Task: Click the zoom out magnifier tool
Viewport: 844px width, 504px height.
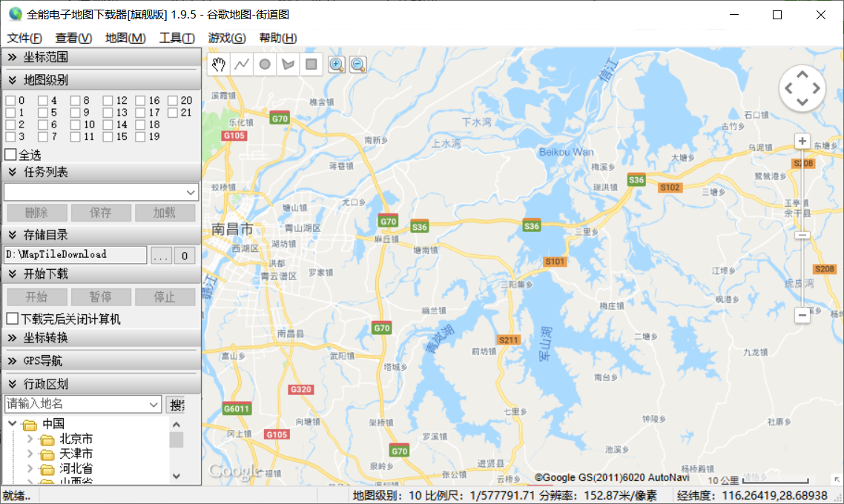Action: [x=358, y=64]
